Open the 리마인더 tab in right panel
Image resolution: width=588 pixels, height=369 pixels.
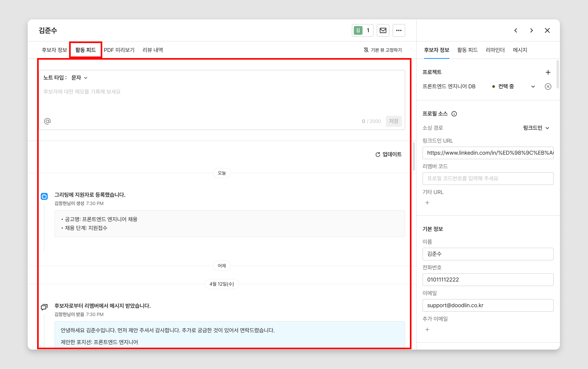(x=495, y=50)
